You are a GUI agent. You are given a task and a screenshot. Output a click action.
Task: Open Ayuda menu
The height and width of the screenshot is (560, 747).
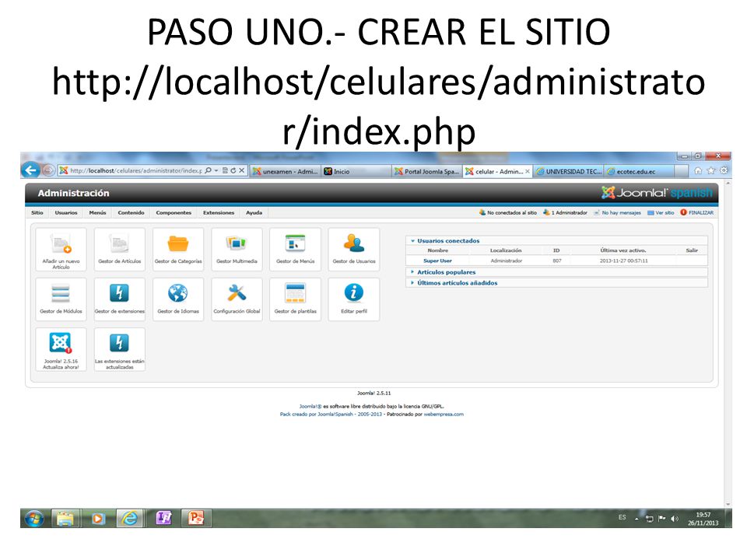(x=254, y=213)
